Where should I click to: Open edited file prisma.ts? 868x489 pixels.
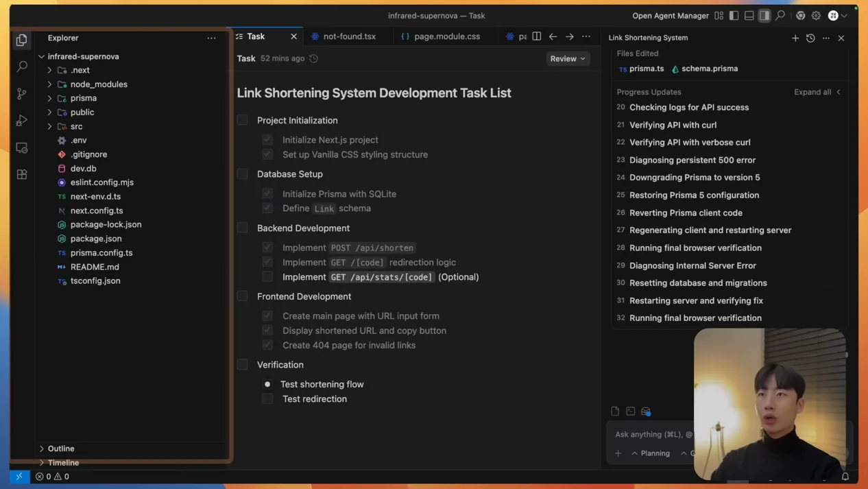642,69
